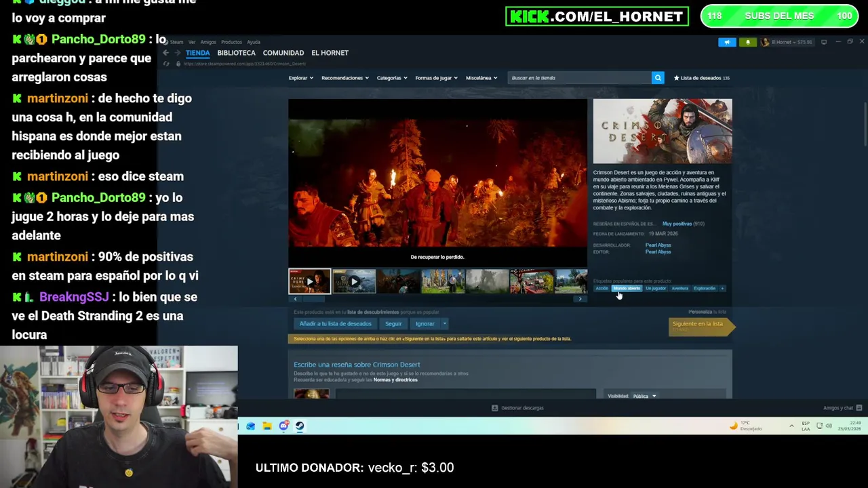This screenshot has height=488, width=868.
Task: Open Discord from the taskbar
Action: click(283, 426)
